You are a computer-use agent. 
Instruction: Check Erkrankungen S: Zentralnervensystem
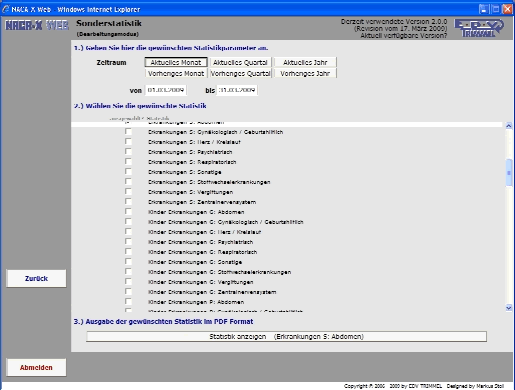[x=128, y=202]
